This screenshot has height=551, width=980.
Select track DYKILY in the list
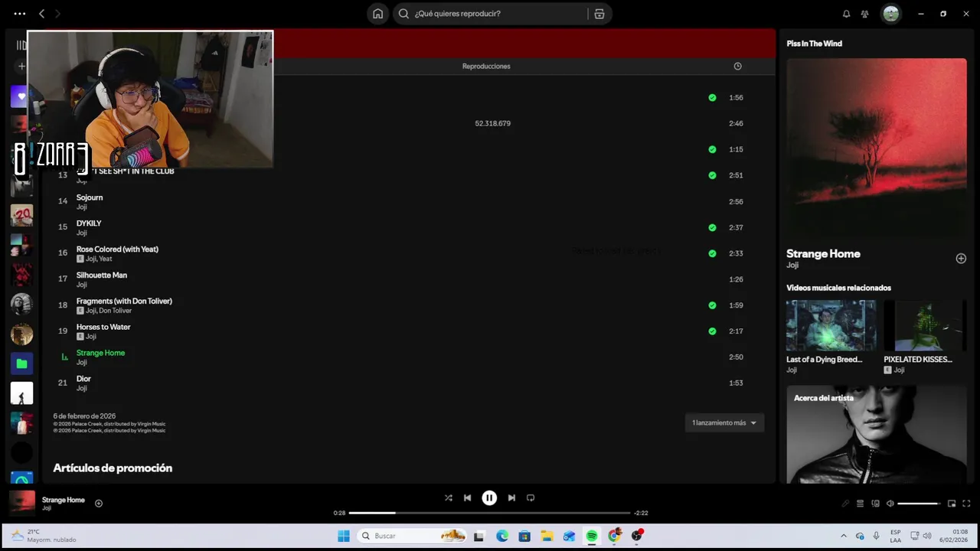tap(409, 227)
